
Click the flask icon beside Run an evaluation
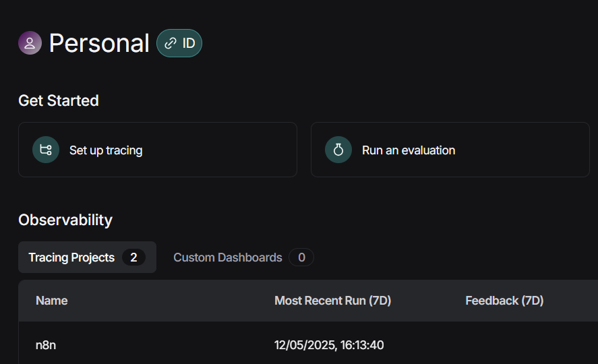click(338, 150)
